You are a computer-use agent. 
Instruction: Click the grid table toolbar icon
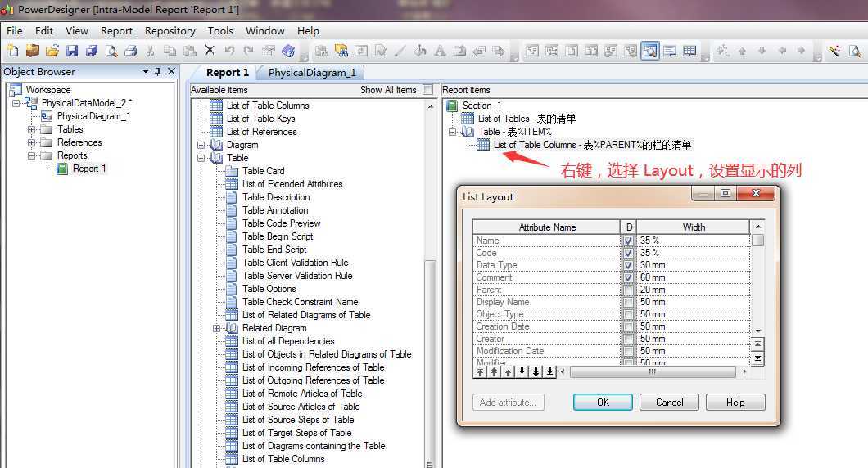[689, 51]
